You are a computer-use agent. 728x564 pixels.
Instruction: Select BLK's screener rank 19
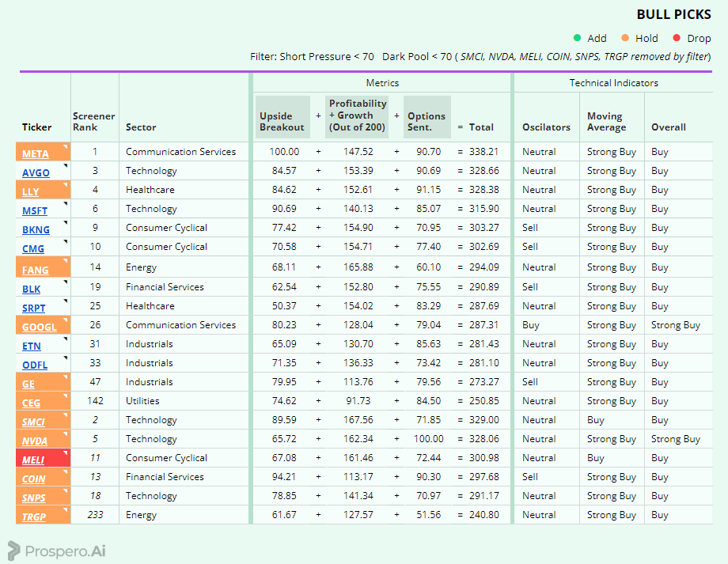coord(95,287)
